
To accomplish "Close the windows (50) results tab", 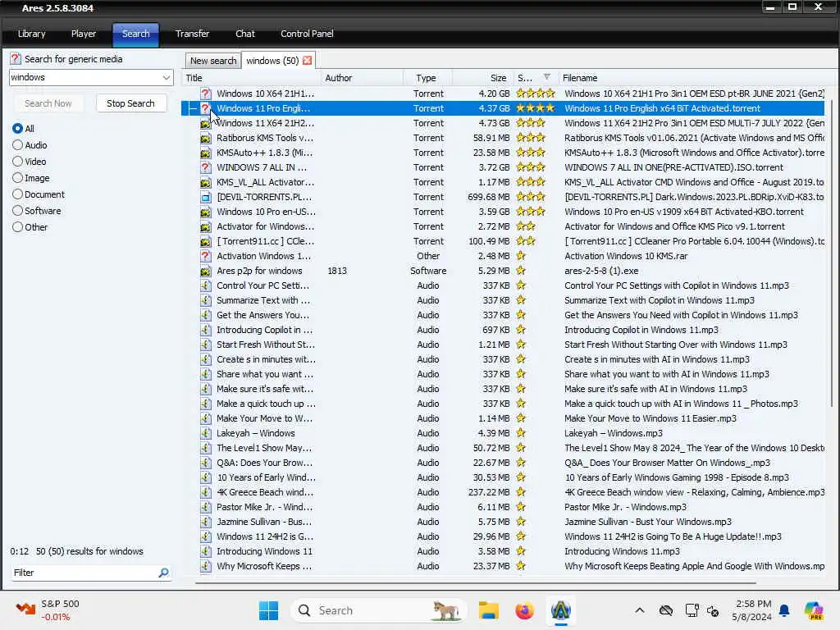I will tap(308, 61).
